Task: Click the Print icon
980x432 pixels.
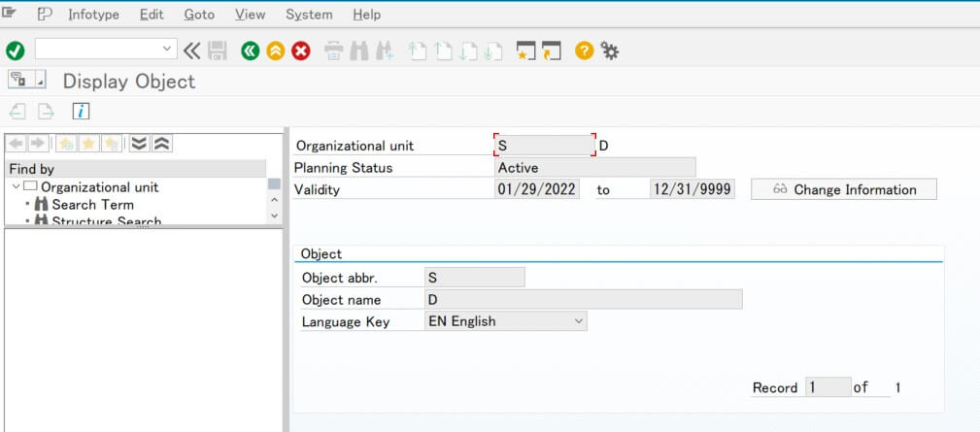Action: click(334, 50)
